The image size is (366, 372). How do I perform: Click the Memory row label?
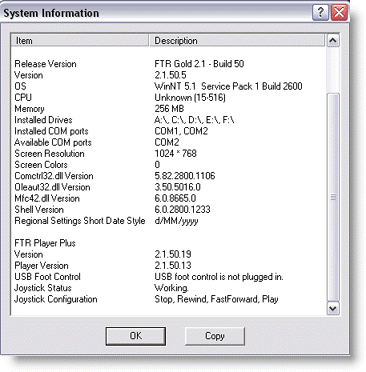point(29,109)
